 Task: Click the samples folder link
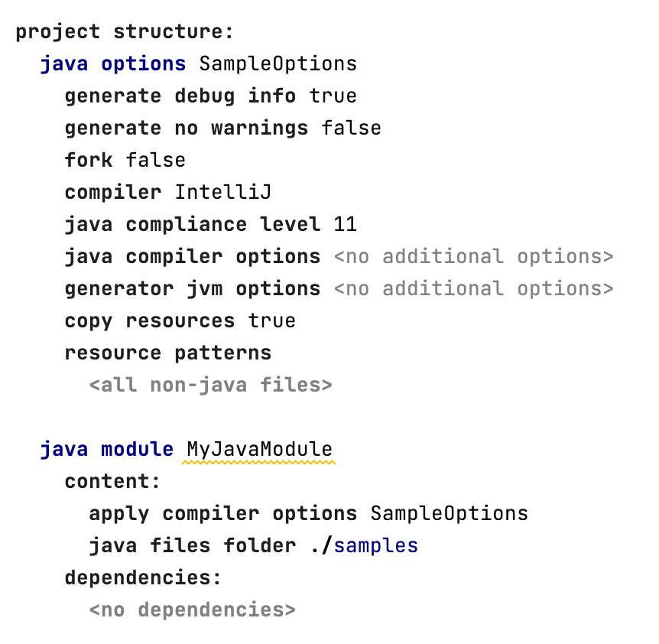[x=376, y=545]
